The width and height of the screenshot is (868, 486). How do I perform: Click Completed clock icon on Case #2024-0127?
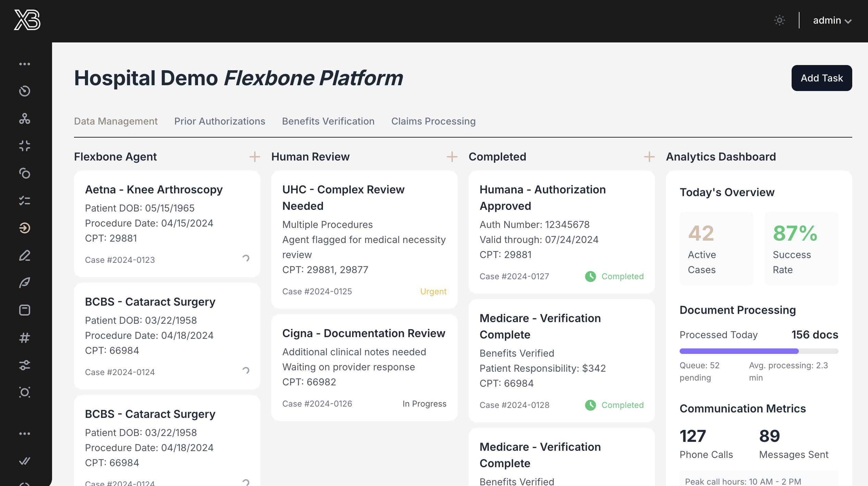coord(591,277)
